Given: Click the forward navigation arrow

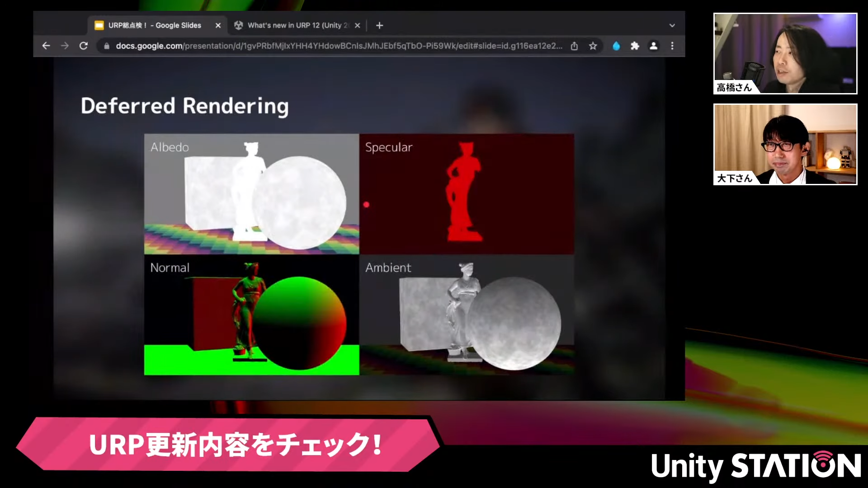Looking at the screenshot, I should coord(65,46).
